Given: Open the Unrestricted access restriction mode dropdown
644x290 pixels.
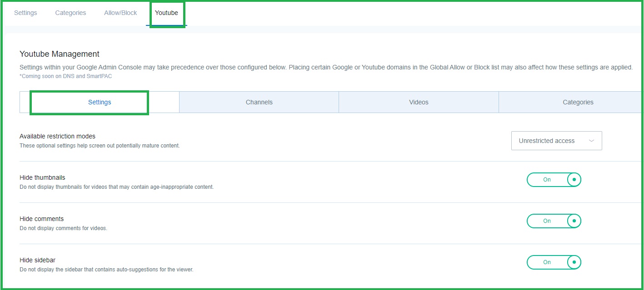Looking at the screenshot, I should pyautogui.click(x=557, y=141).
